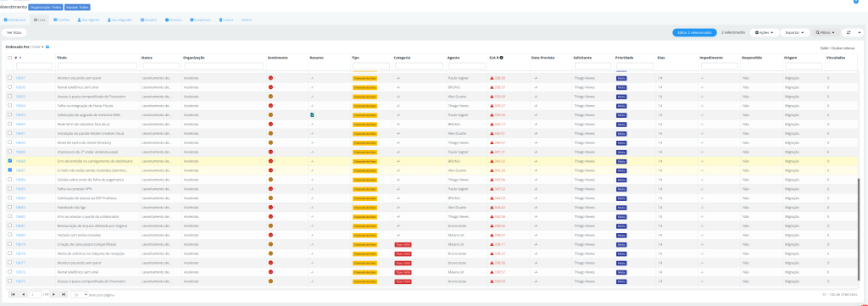Click the Título filter input field
868x306 pixels.
point(97,66)
